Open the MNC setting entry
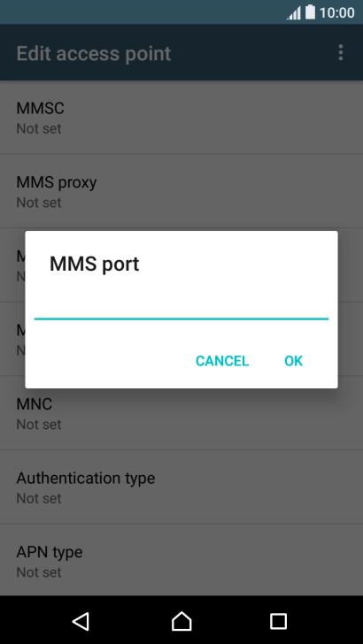The width and height of the screenshot is (363, 644). (x=181, y=413)
